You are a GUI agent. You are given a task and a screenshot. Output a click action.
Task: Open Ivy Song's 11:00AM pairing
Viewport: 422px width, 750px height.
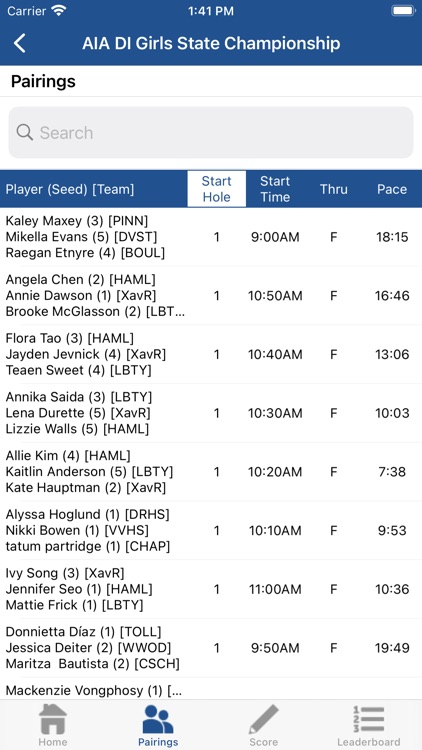pos(211,589)
